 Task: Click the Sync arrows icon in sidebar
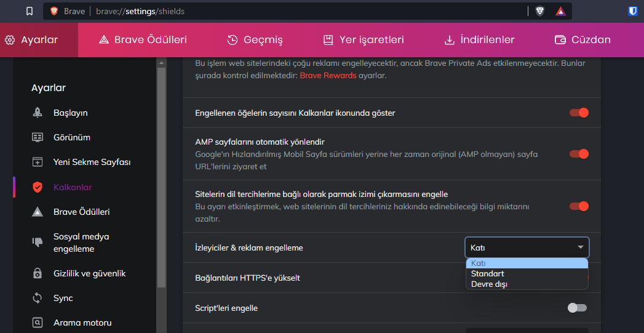pos(38,298)
